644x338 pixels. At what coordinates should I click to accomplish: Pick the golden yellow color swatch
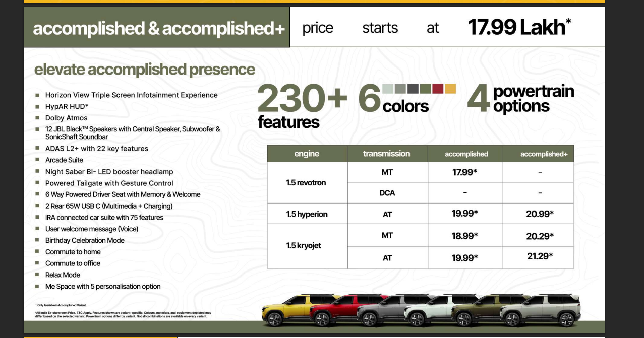pos(450,89)
